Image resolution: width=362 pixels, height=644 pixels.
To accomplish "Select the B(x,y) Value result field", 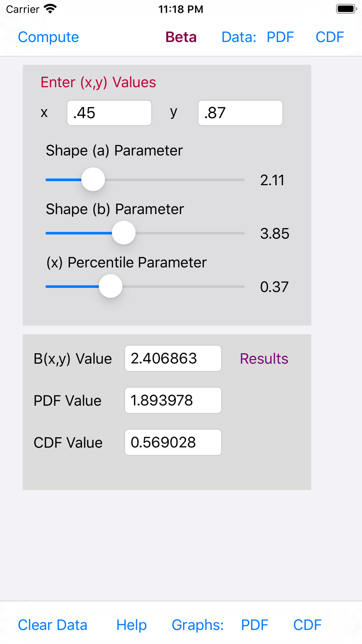I will coord(173,358).
